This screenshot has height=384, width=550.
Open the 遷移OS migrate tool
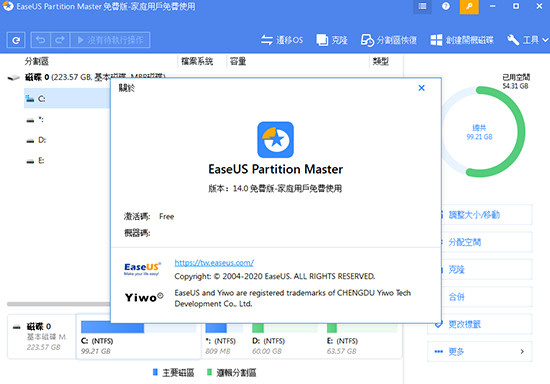282,40
